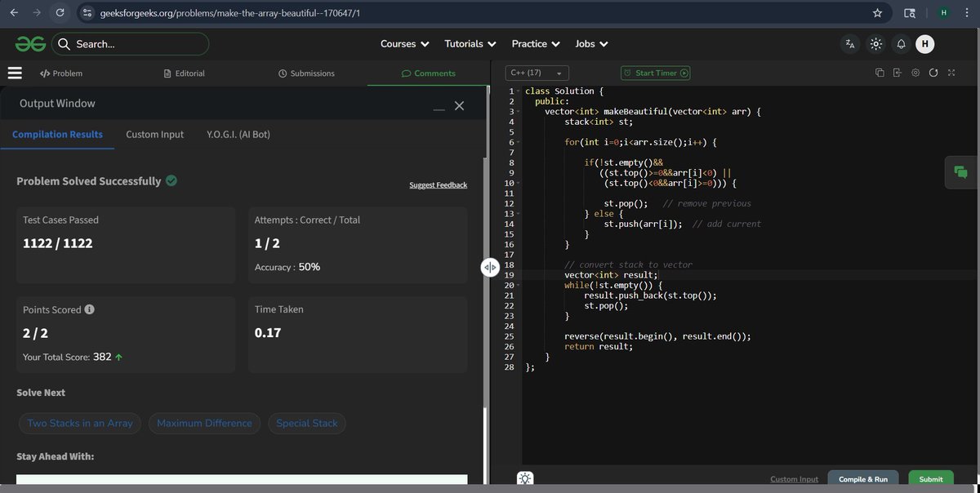Collapse code fold arrow at line 1
The height and width of the screenshot is (493, 980).
pos(518,91)
